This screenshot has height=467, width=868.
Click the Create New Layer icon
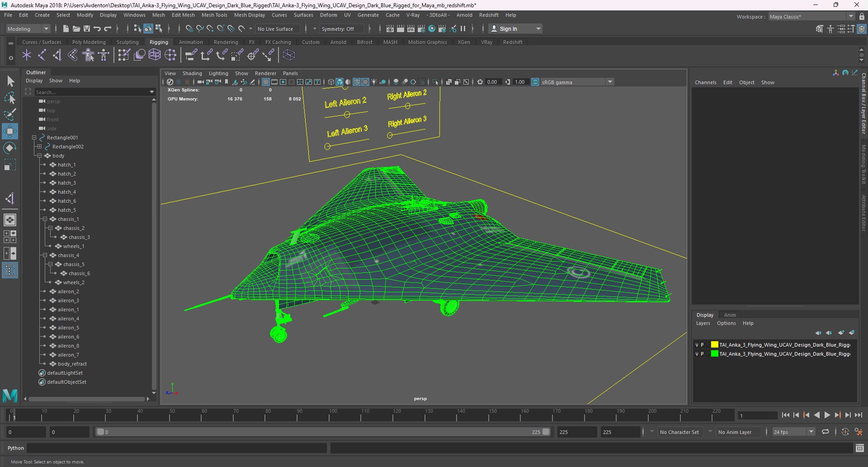point(841,333)
